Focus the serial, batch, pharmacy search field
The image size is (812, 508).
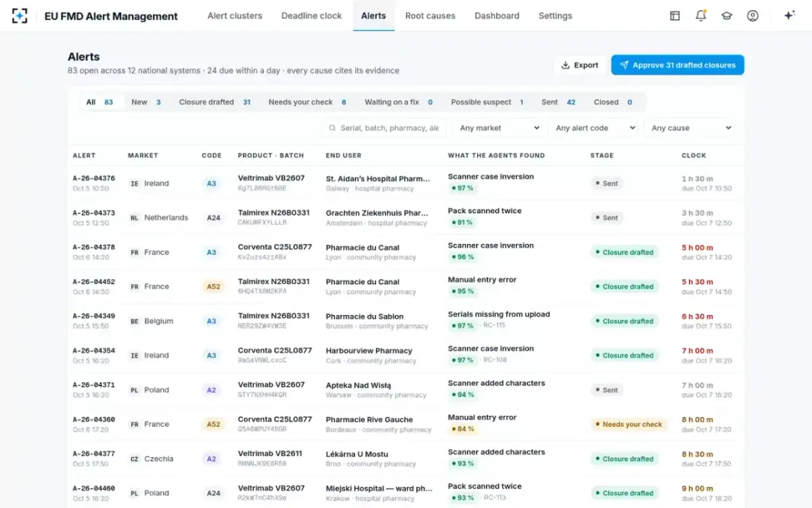click(x=384, y=128)
